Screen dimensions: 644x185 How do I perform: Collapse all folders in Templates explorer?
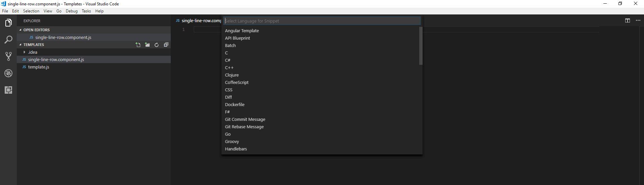pos(166,45)
